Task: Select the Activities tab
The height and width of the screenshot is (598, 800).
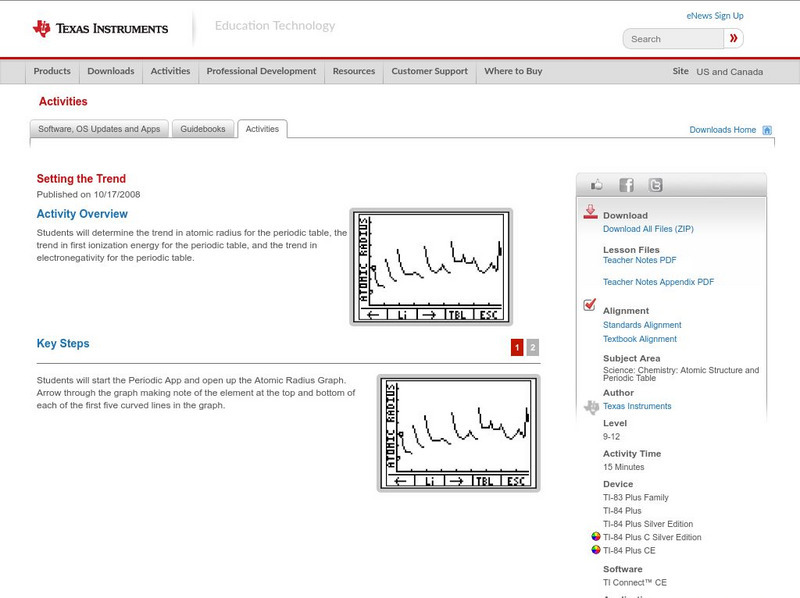Action: coord(262,129)
